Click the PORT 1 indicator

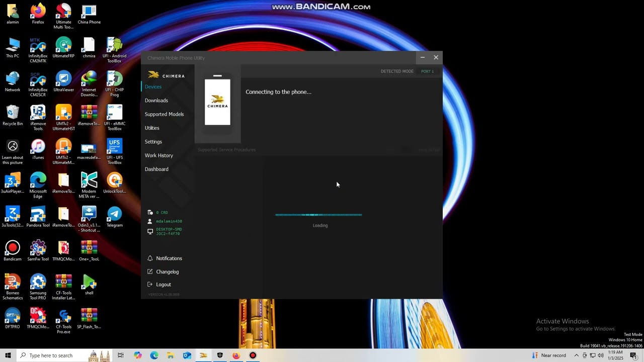(427, 71)
